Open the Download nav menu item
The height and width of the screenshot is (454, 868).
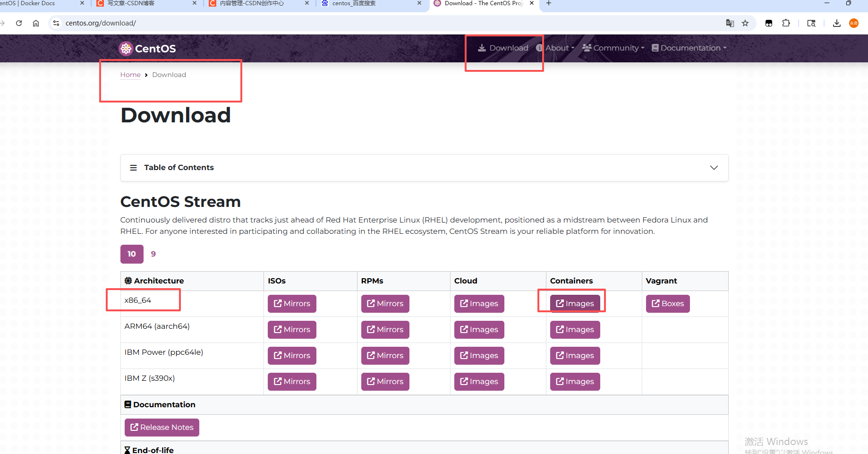click(503, 48)
